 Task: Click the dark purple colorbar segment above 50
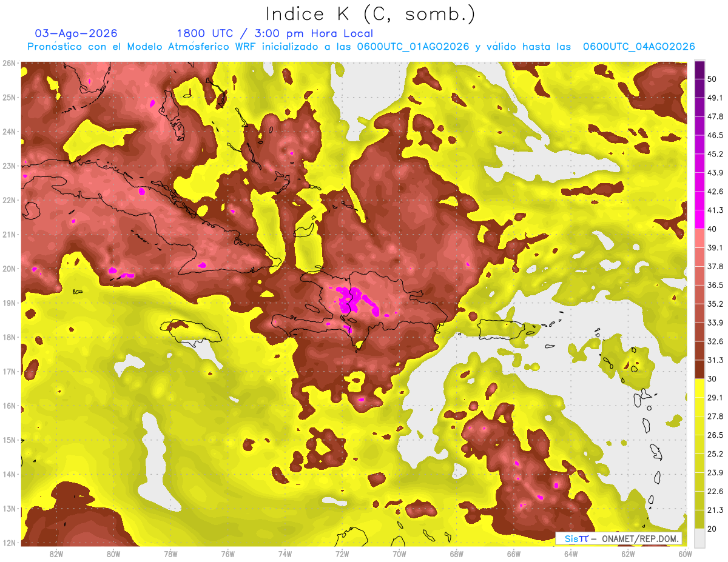pos(699,71)
